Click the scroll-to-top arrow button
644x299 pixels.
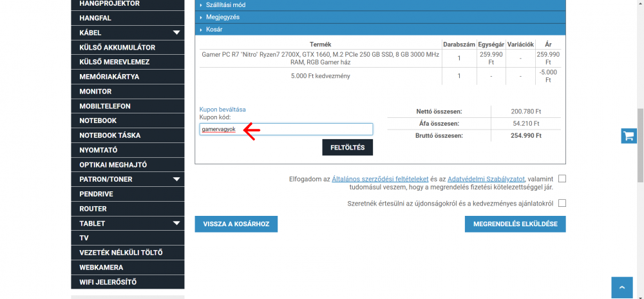[621, 287]
